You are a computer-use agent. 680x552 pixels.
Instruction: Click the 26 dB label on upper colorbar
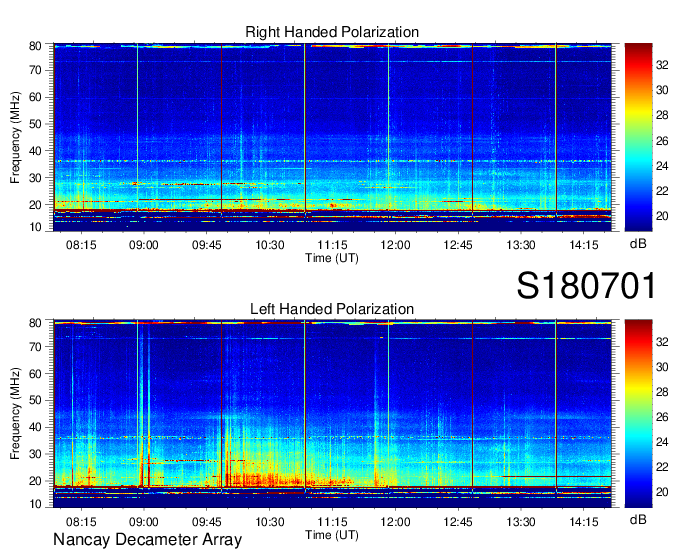pyautogui.click(x=662, y=141)
